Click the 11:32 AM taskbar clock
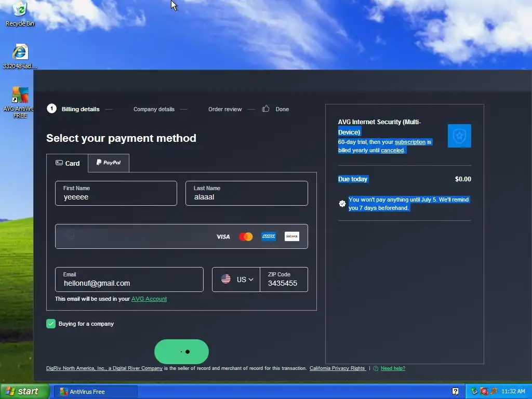This screenshot has width=532, height=399. (513, 391)
